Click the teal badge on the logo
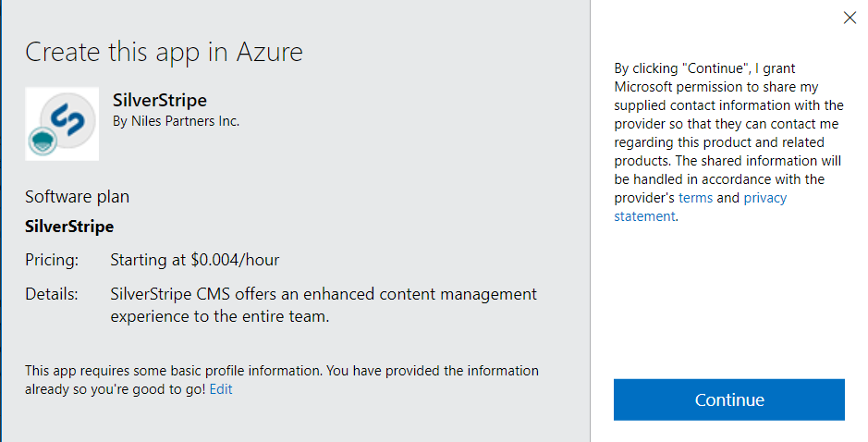 click(x=43, y=140)
